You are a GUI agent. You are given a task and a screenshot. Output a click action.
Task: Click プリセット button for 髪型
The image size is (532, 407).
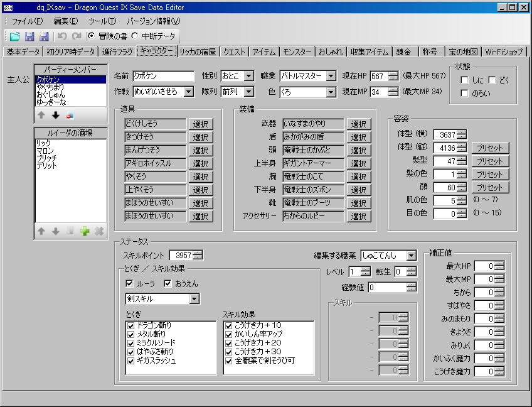tap(490, 161)
